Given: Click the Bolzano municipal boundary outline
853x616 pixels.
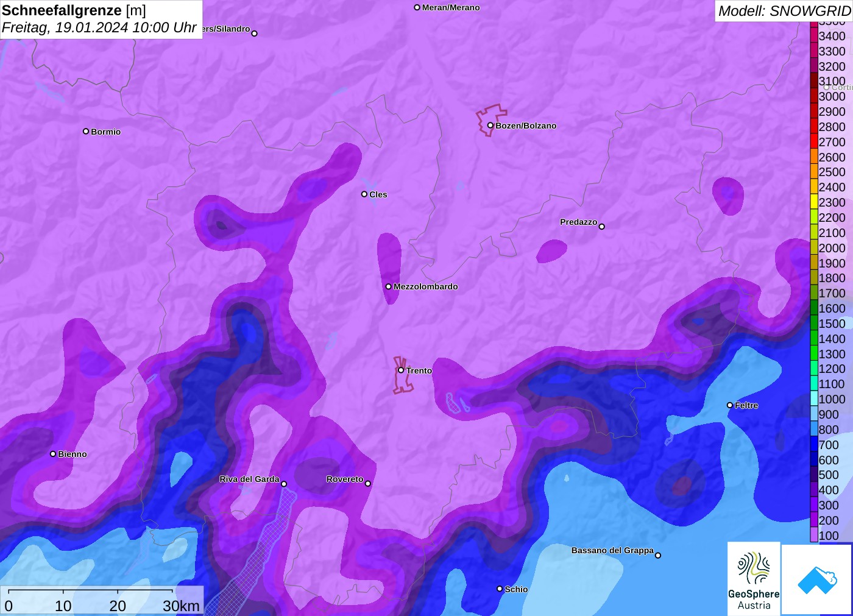Looking at the screenshot, I should [x=490, y=120].
